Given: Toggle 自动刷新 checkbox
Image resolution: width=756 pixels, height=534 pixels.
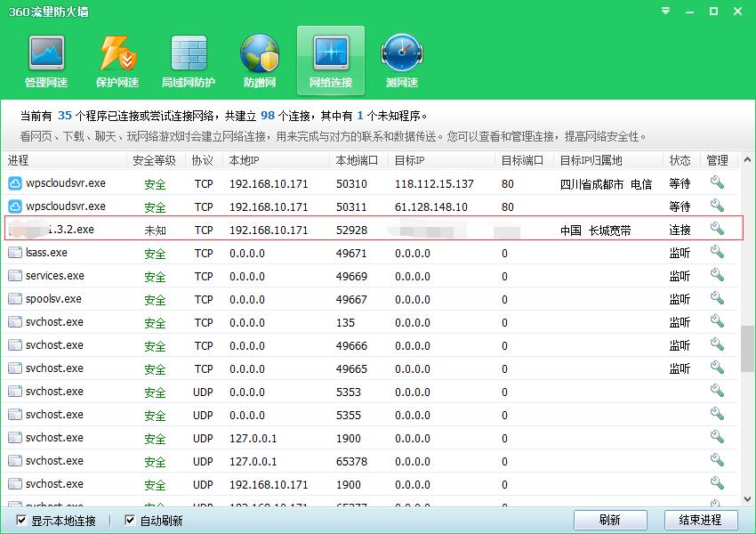Looking at the screenshot, I should (x=130, y=520).
